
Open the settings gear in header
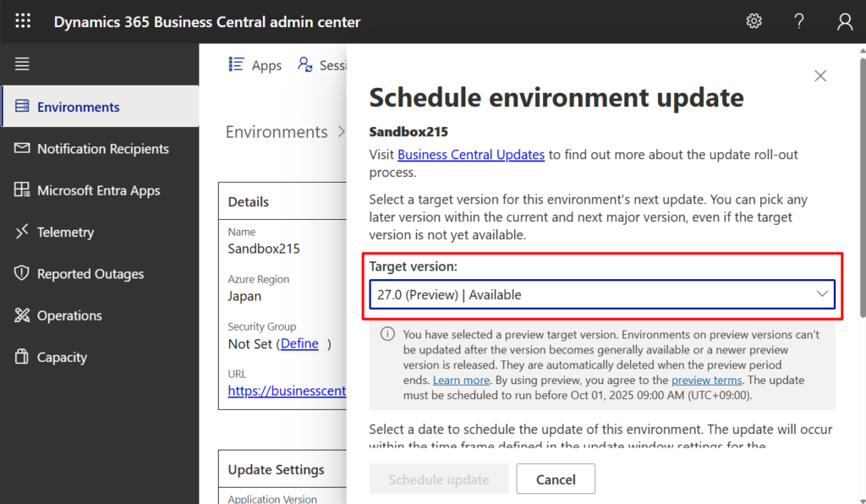(754, 22)
